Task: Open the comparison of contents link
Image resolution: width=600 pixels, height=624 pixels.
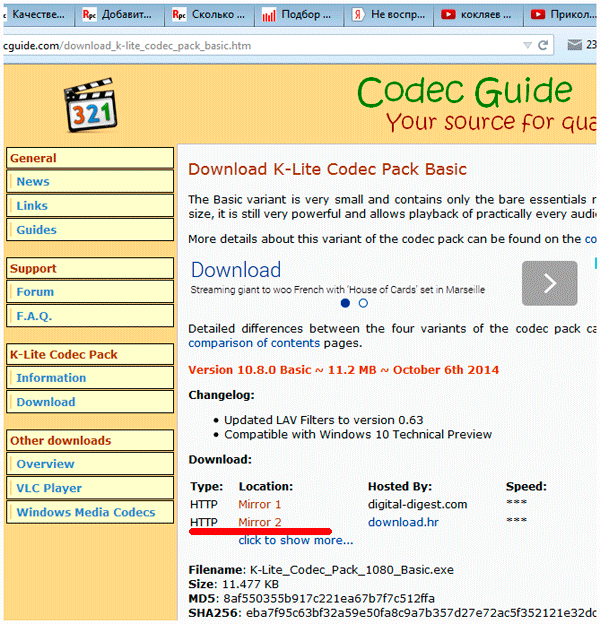Action: pyautogui.click(x=254, y=343)
